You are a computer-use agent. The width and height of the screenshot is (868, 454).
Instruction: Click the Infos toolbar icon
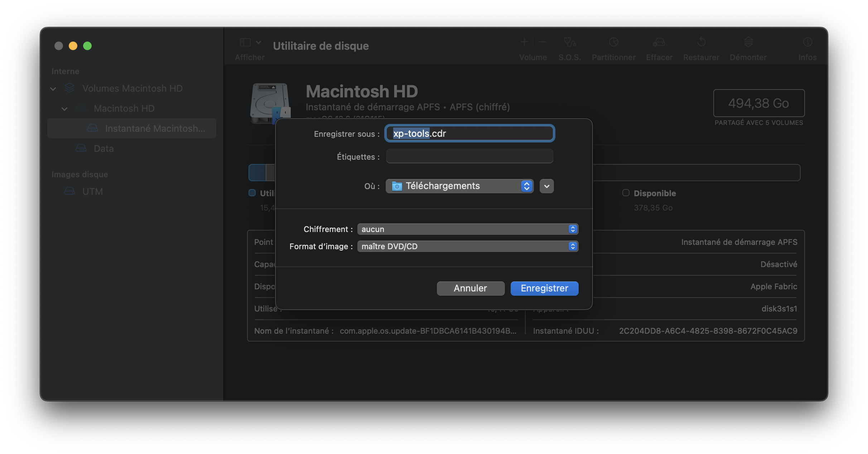point(807,42)
